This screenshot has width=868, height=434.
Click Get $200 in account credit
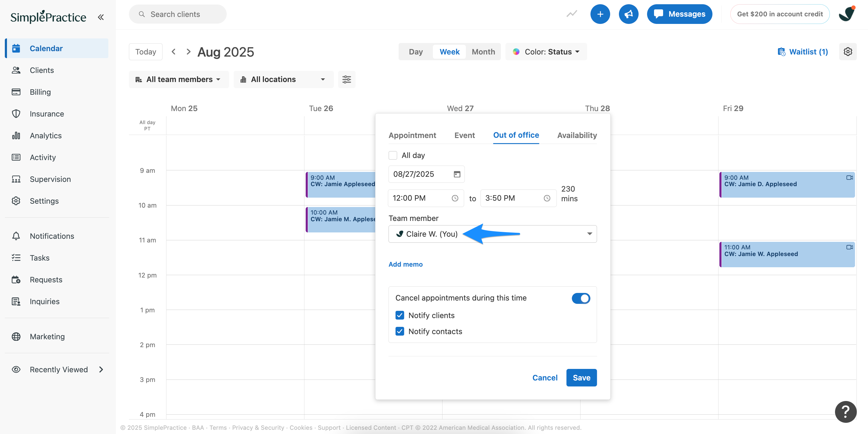coord(780,14)
